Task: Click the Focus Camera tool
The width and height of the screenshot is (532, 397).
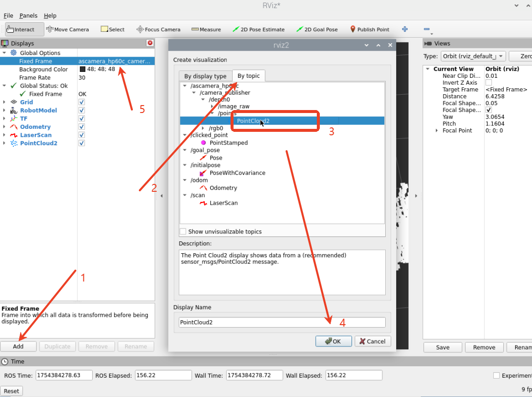Action: pyautogui.click(x=158, y=29)
